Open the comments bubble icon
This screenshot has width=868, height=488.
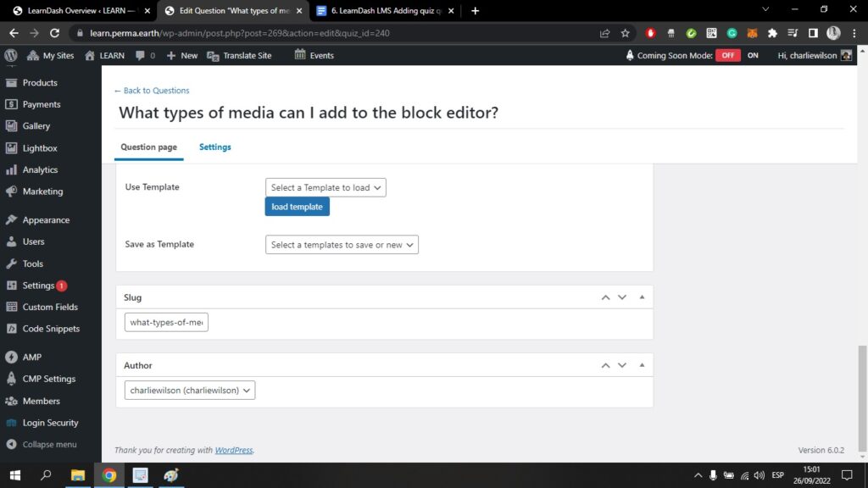[x=140, y=55]
